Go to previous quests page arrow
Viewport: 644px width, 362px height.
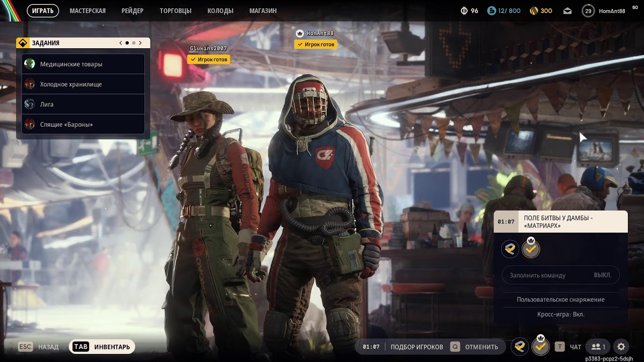(x=121, y=43)
